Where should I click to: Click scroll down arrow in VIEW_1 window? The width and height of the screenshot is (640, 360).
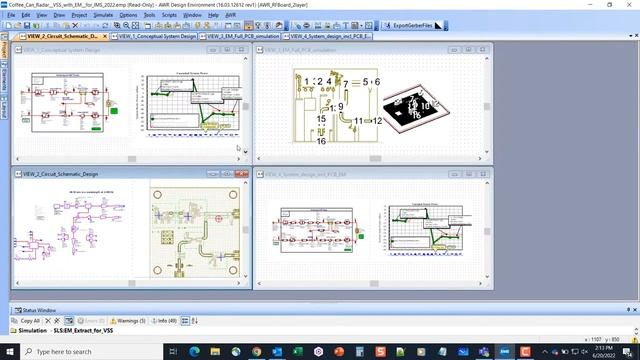[246, 152]
